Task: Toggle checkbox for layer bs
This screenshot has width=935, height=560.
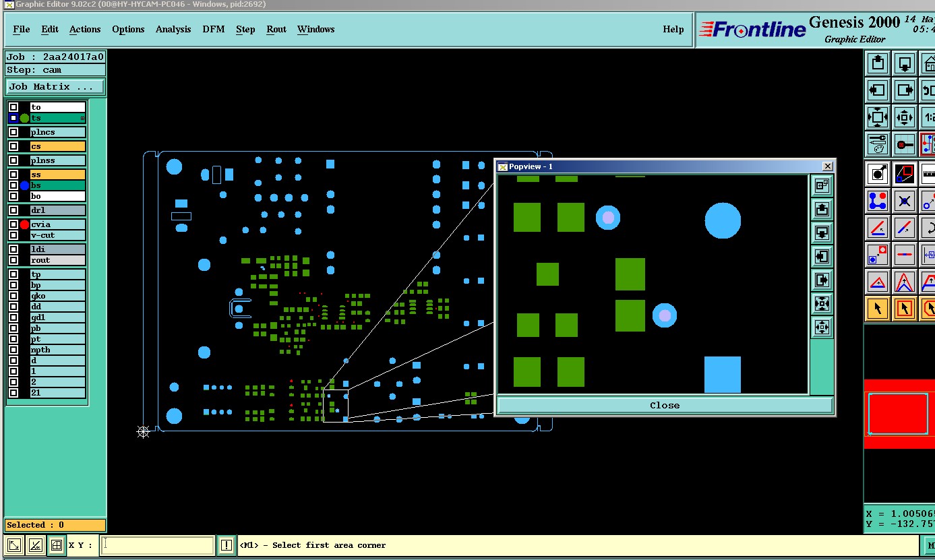Action: tap(13, 185)
